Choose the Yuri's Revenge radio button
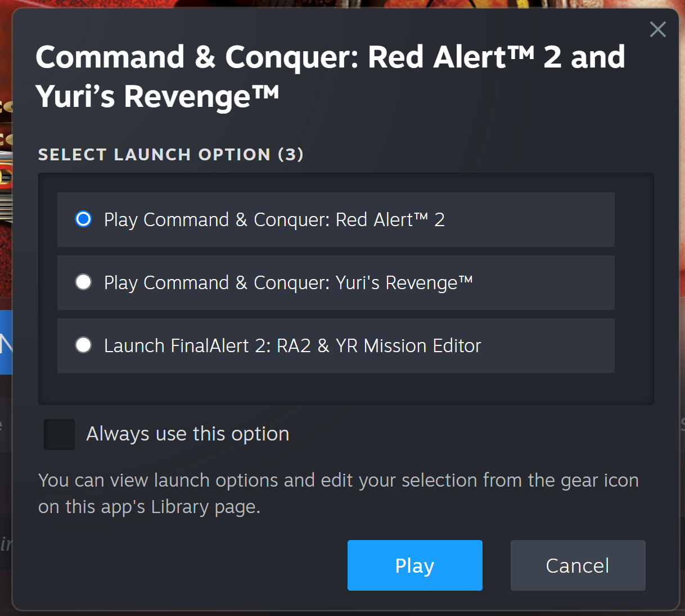Image resolution: width=685 pixels, height=616 pixels. pos(83,282)
